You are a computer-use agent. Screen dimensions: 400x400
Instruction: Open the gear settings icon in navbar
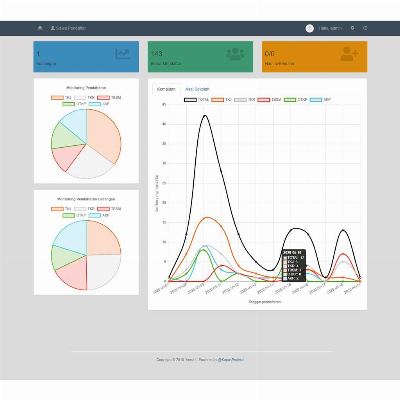click(x=353, y=28)
